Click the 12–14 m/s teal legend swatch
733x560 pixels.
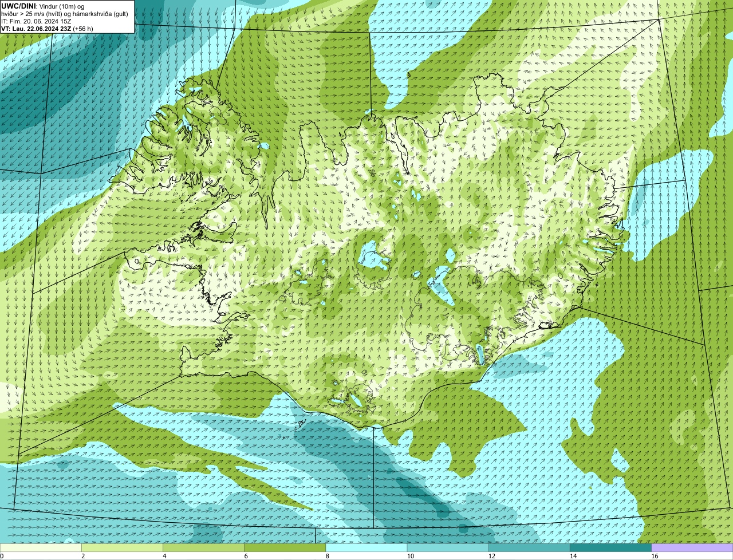(x=529, y=547)
